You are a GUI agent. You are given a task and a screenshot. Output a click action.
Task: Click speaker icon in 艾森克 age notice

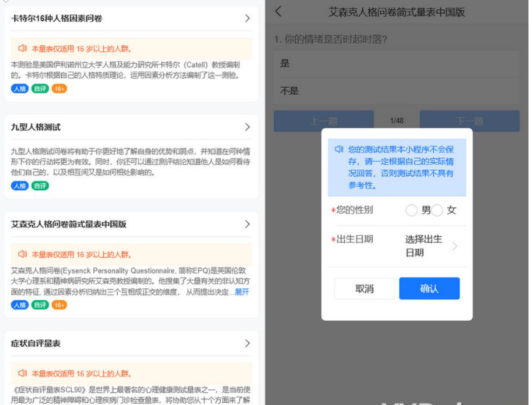click(23, 254)
